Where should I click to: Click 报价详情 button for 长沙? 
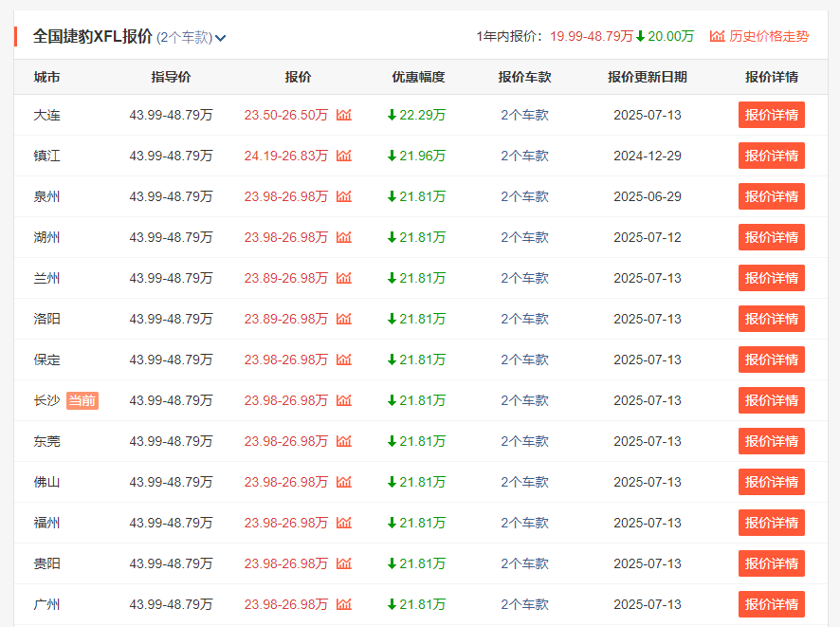pyautogui.click(x=772, y=399)
